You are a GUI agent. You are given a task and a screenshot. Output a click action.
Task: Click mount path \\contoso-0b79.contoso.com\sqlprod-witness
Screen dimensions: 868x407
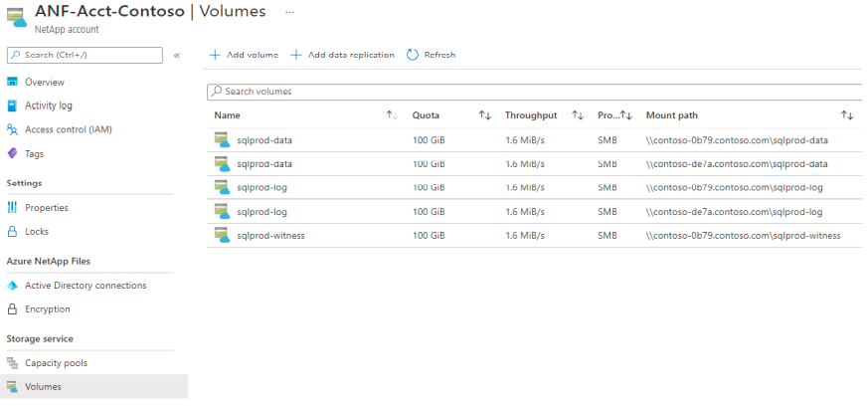tap(744, 236)
